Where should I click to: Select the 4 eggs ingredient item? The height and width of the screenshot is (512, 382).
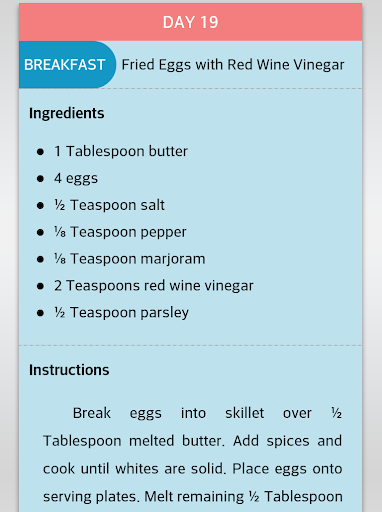(x=76, y=179)
